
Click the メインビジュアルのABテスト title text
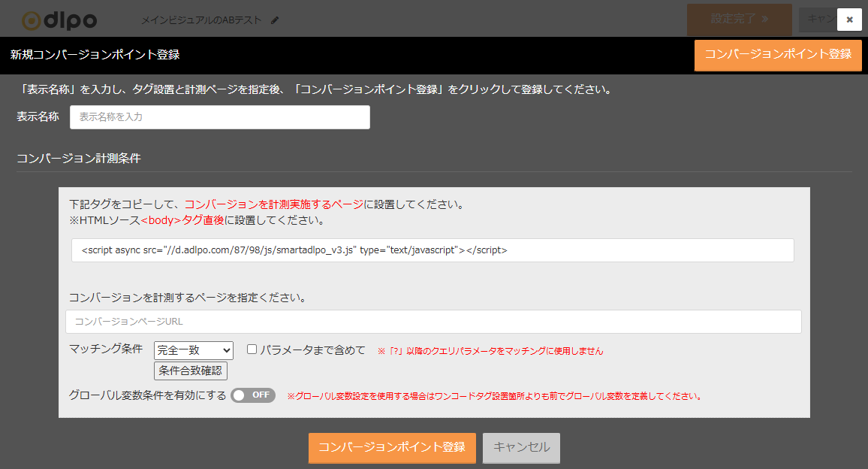[x=201, y=20]
